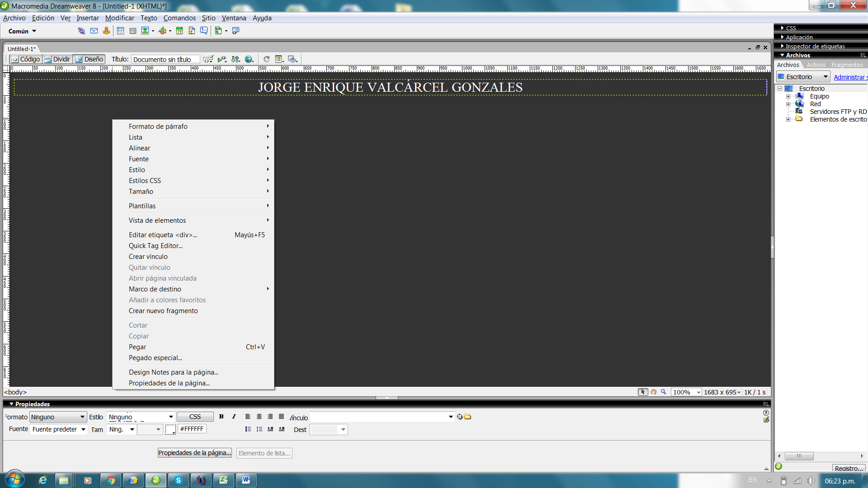
Task: Click the File management arrows icon
Action: coord(235,59)
